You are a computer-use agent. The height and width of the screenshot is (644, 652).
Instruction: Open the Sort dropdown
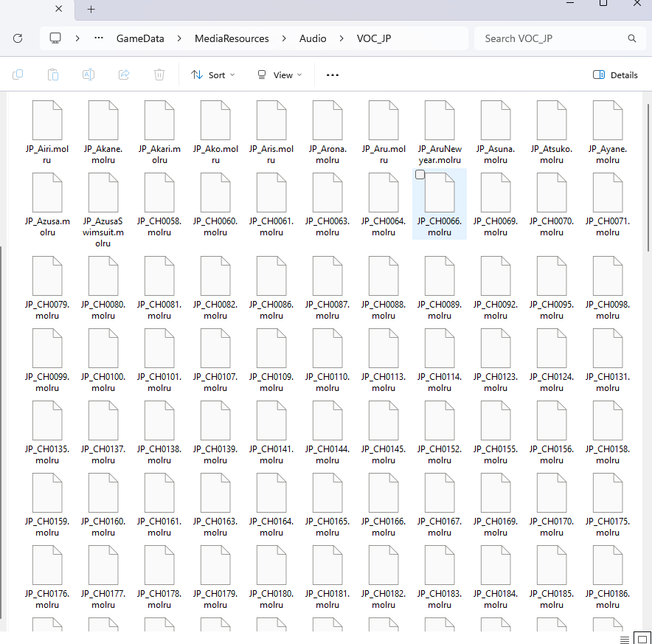[x=213, y=75]
